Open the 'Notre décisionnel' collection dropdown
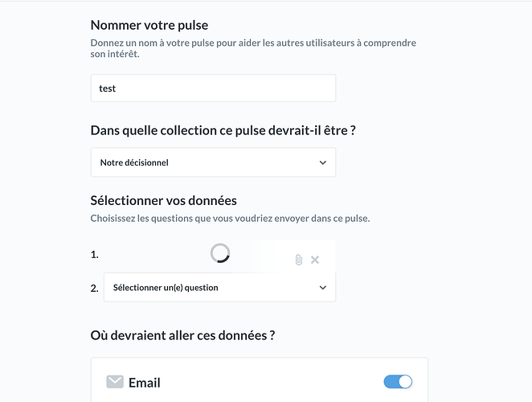 [x=213, y=162]
